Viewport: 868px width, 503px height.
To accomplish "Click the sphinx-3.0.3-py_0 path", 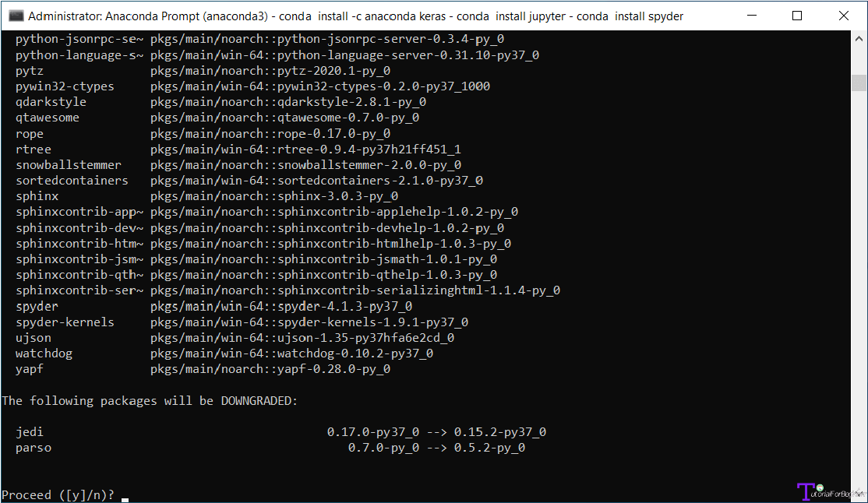I will point(274,196).
